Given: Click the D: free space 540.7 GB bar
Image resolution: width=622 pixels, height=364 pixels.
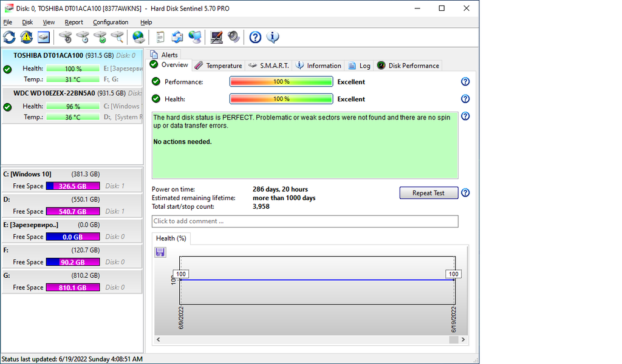Looking at the screenshot, I should click(x=73, y=212).
